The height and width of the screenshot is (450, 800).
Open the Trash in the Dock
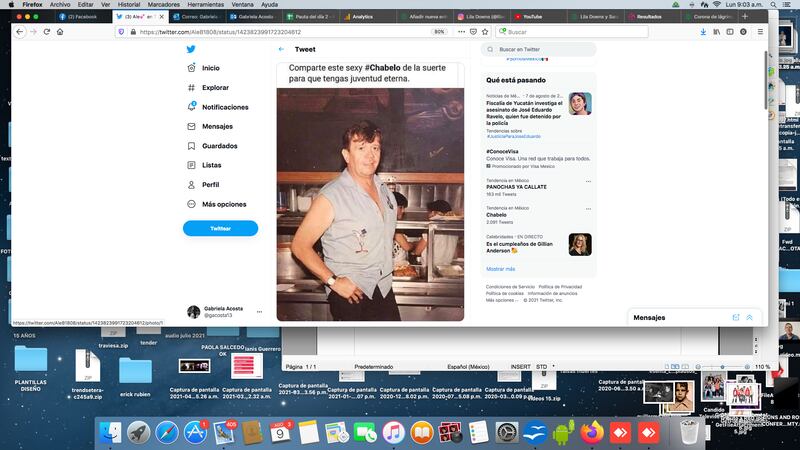(689, 433)
